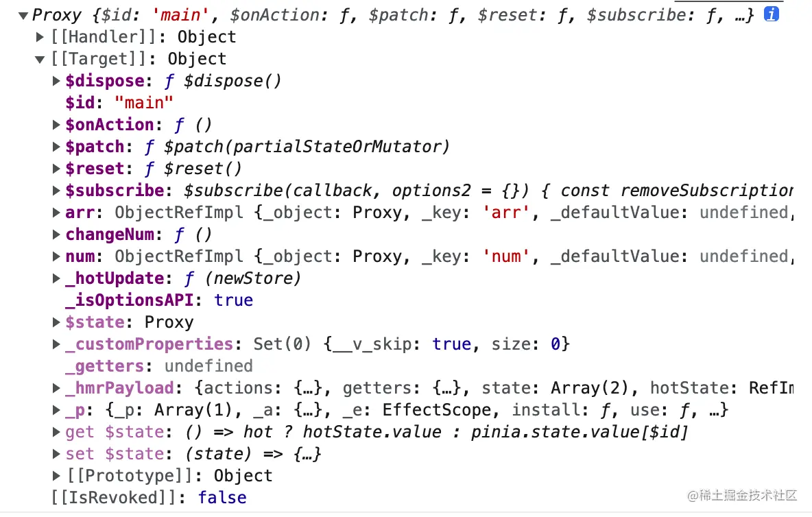Expand the [[Handler]] entry
The image size is (812, 517).
(x=40, y=37)
